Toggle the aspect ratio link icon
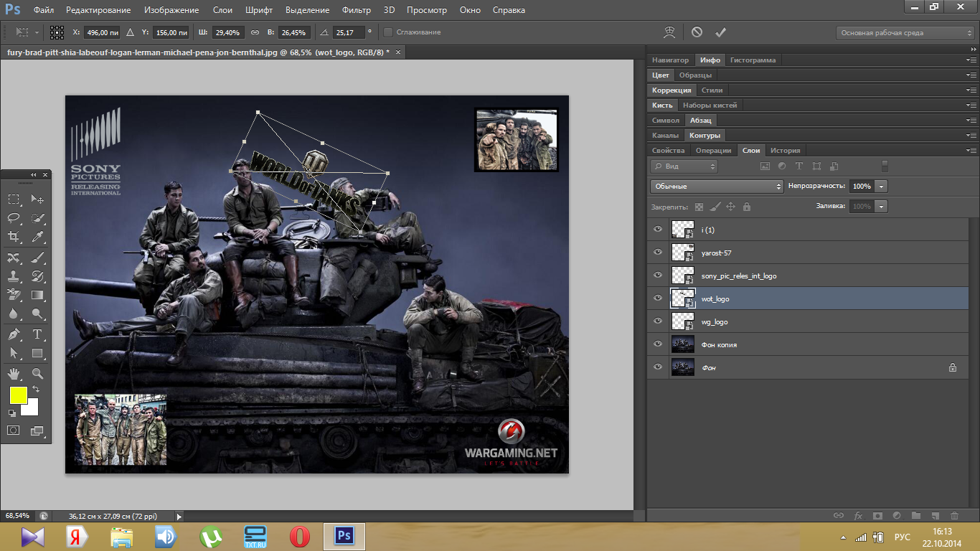Image resolution: width=980 pixels, height=551 pixels. 255,32
